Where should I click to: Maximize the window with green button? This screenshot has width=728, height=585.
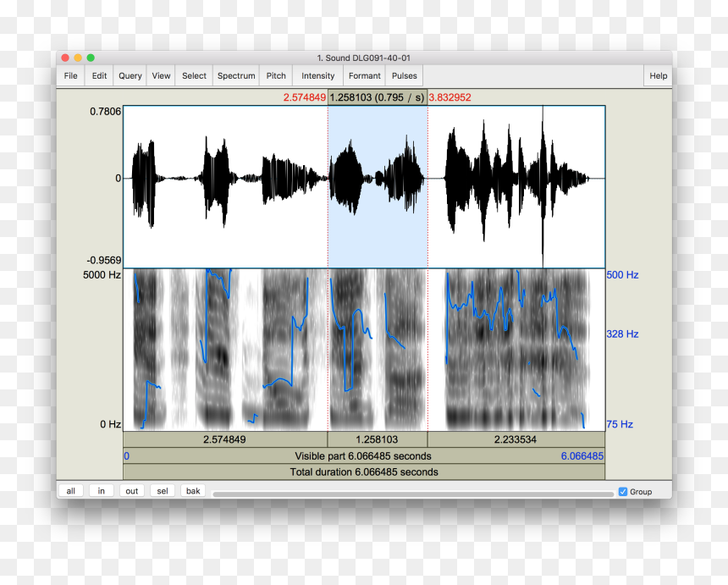[91, 58]
